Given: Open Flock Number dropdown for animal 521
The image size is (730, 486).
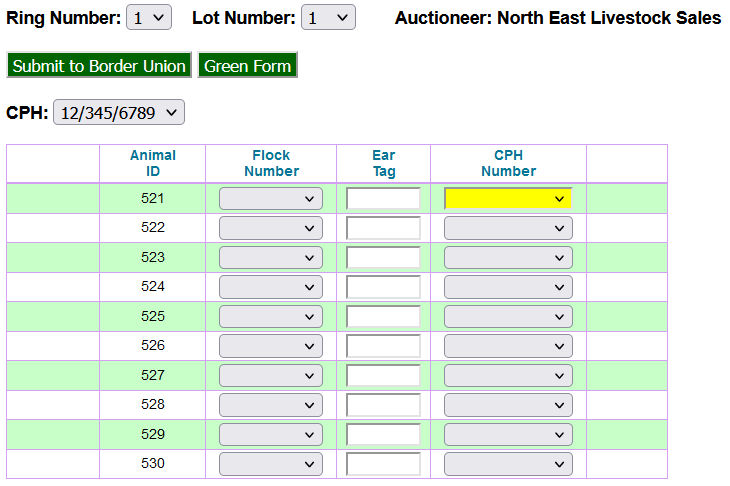Looking at the screenshot, I should coord(270,199).
